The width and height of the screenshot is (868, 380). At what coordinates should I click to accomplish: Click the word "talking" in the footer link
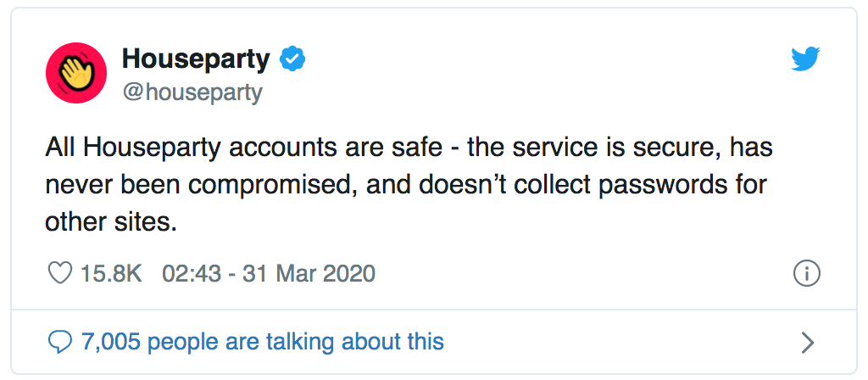point(299,342)
